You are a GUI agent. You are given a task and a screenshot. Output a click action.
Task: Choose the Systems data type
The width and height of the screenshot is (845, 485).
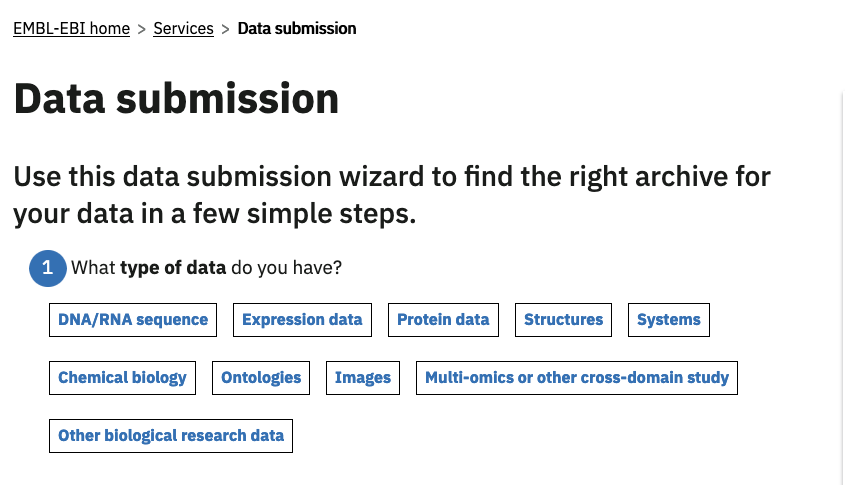click(669, 320)
